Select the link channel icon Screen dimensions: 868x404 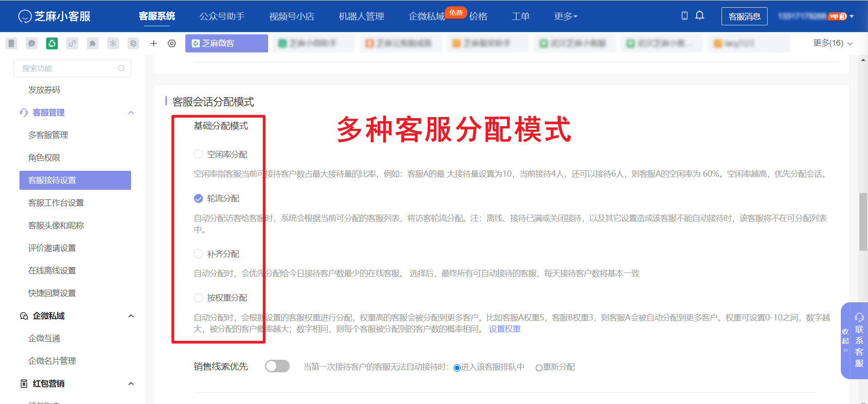pos(72,43)
